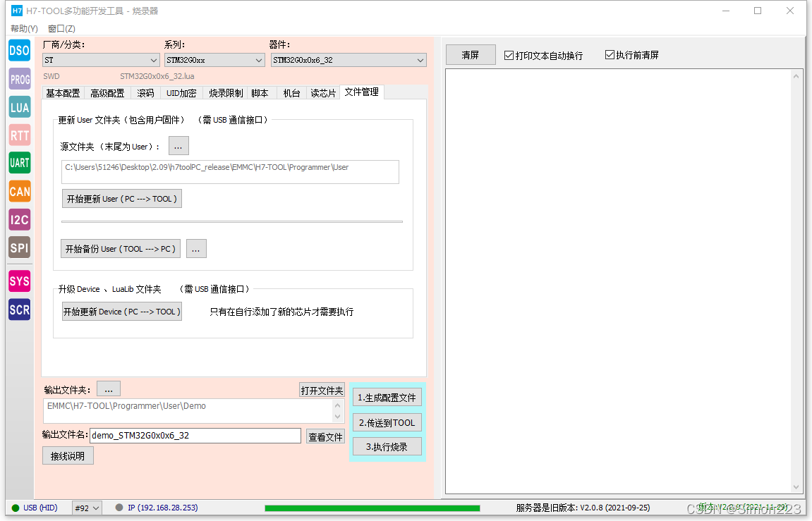Switch to the 读芯片 tab
This screenshot has height=521, width=812.
tap(323, 93)
